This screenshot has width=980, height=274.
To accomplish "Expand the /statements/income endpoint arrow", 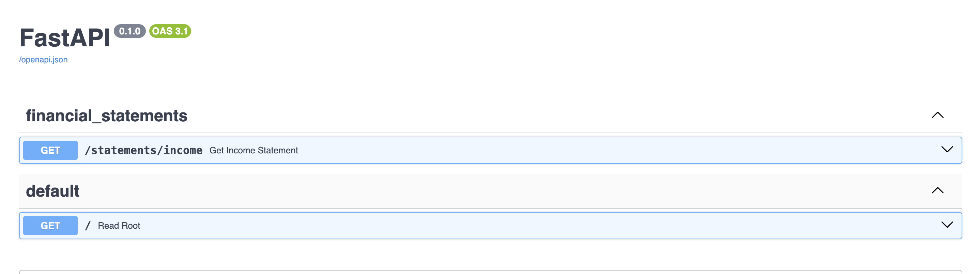I will (x=947, y=150).
